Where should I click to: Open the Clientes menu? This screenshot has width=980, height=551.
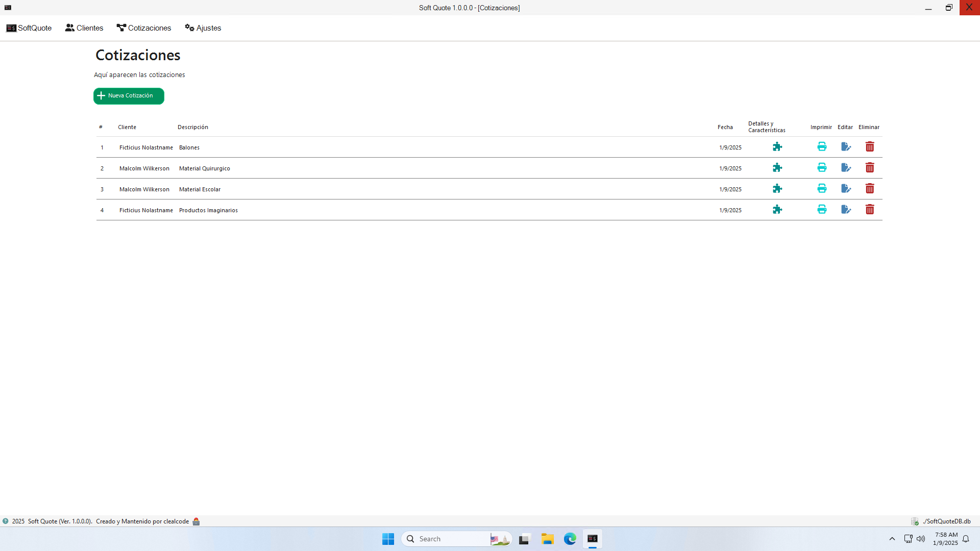pyautogui.click(x=84, y=28)
